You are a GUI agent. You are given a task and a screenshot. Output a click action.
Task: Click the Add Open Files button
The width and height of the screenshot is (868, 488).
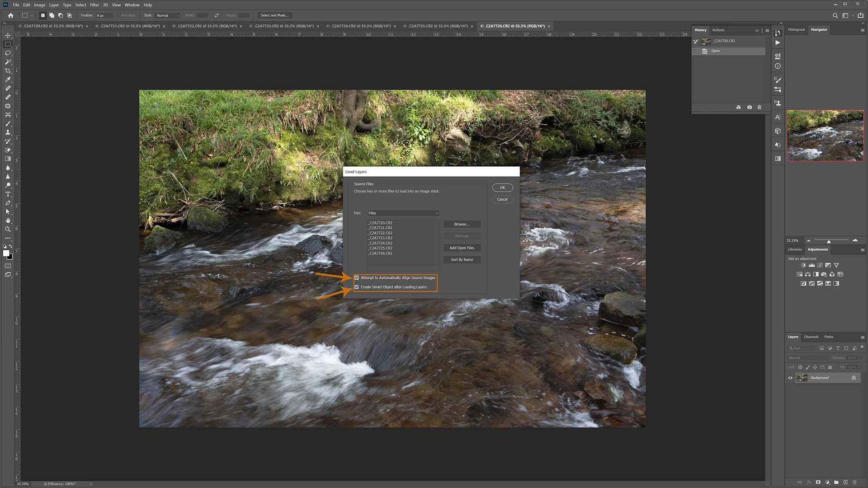[x=462, y=248]
